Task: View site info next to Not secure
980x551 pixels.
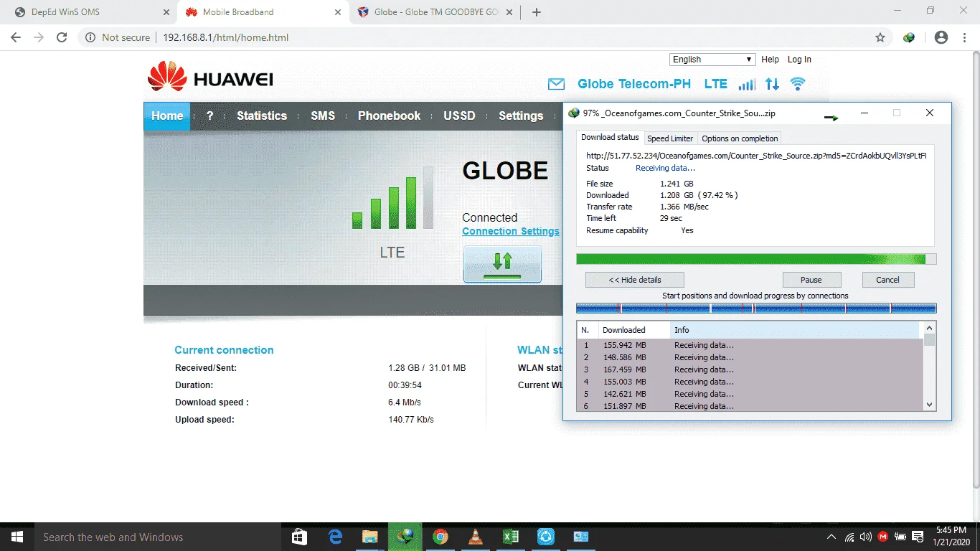Action: click(x=90, y=37)
